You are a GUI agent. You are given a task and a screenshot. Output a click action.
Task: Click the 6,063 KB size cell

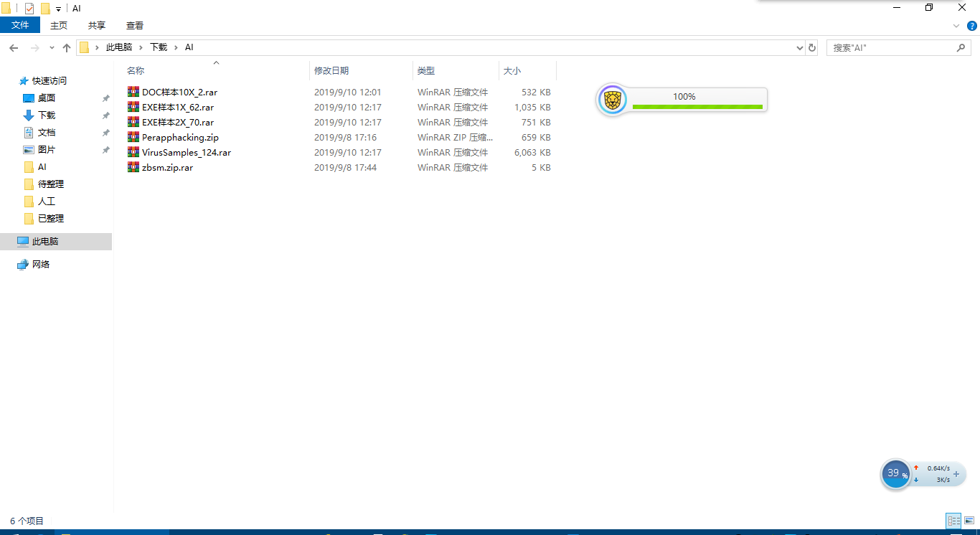pyautogui.click(x=532, y=153)
